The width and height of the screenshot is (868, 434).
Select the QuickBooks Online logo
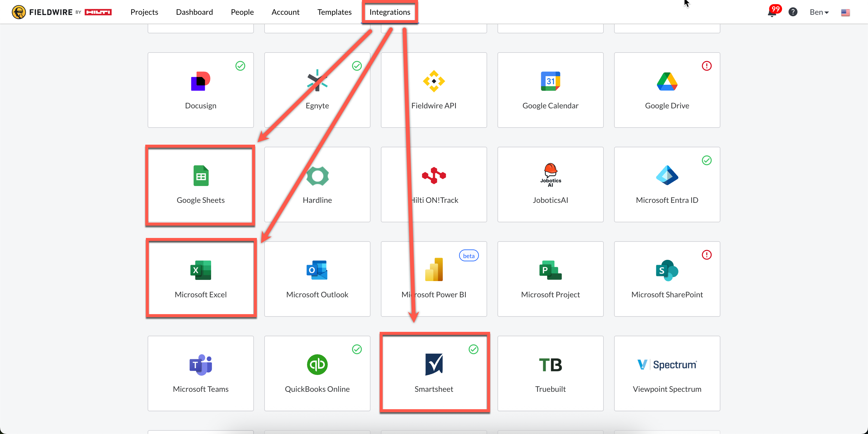[317, 364]
